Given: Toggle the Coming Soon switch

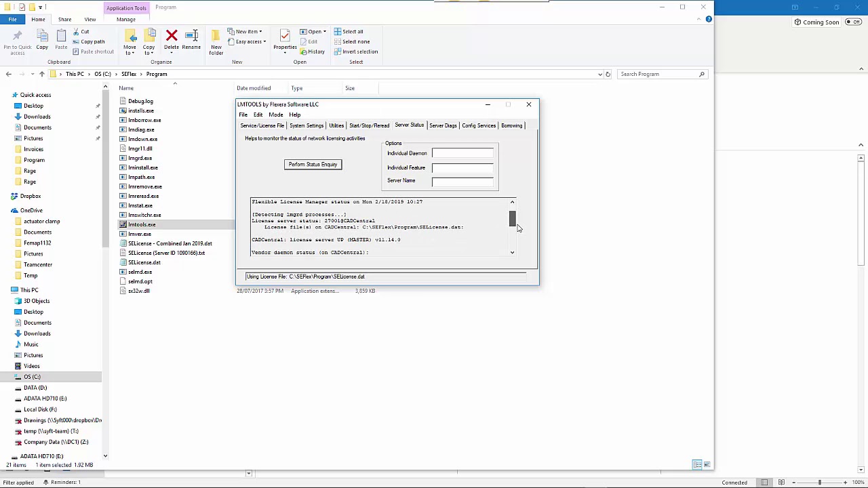Looking at the screenshot, I should pyautogui.click(x=854, y=22).
